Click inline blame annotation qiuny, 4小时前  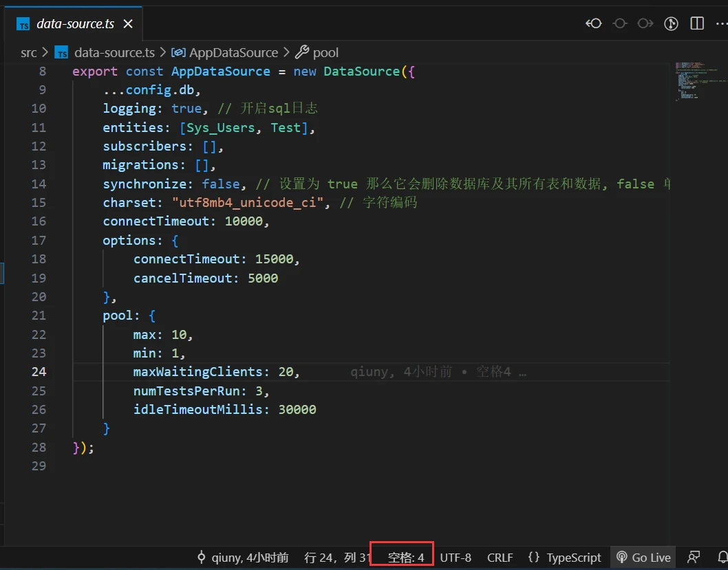pyautogui.click(x=400, y=371)
